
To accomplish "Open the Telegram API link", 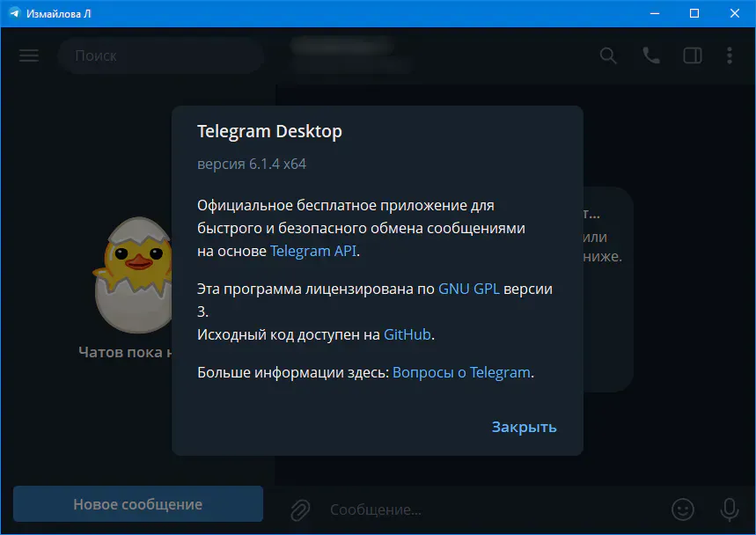I will [313, 251].
